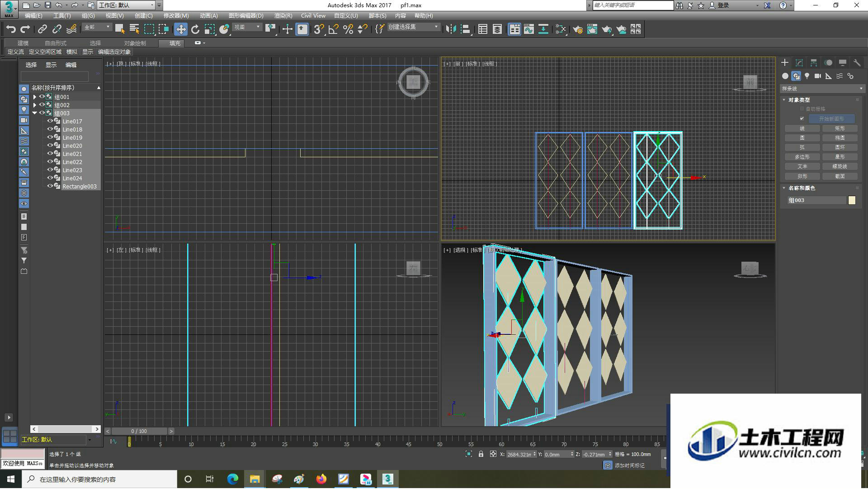Click the Undo arrow in the main toolbar

pyautogui.click(x=11, y=29)
